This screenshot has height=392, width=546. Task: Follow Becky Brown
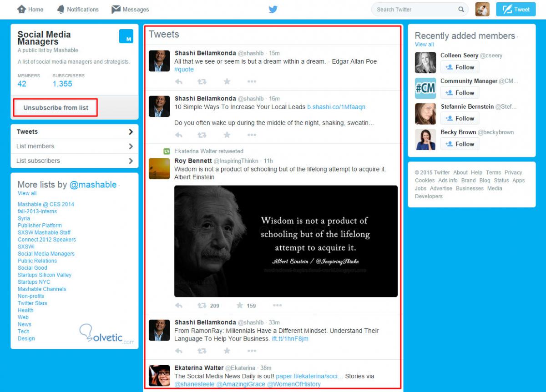click(460, 144)
